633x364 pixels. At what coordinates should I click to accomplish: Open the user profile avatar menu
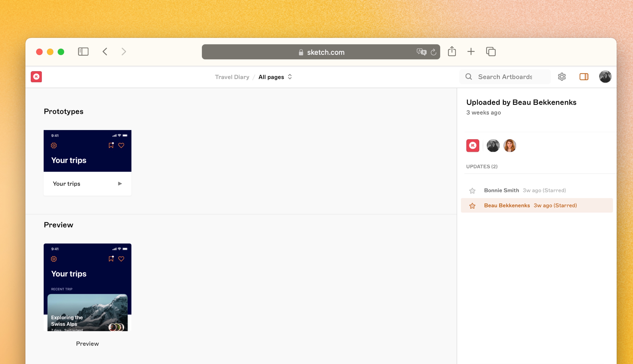(605, 77)
